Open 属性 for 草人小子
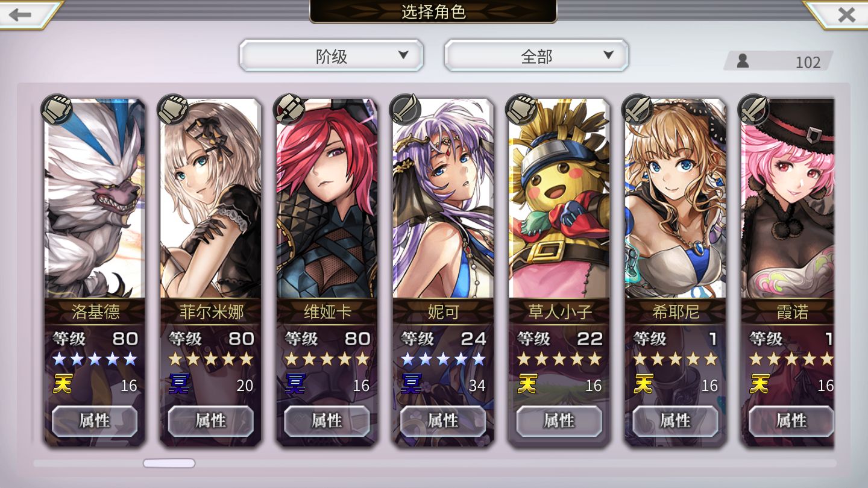868x488 pixels. (559, 421)
